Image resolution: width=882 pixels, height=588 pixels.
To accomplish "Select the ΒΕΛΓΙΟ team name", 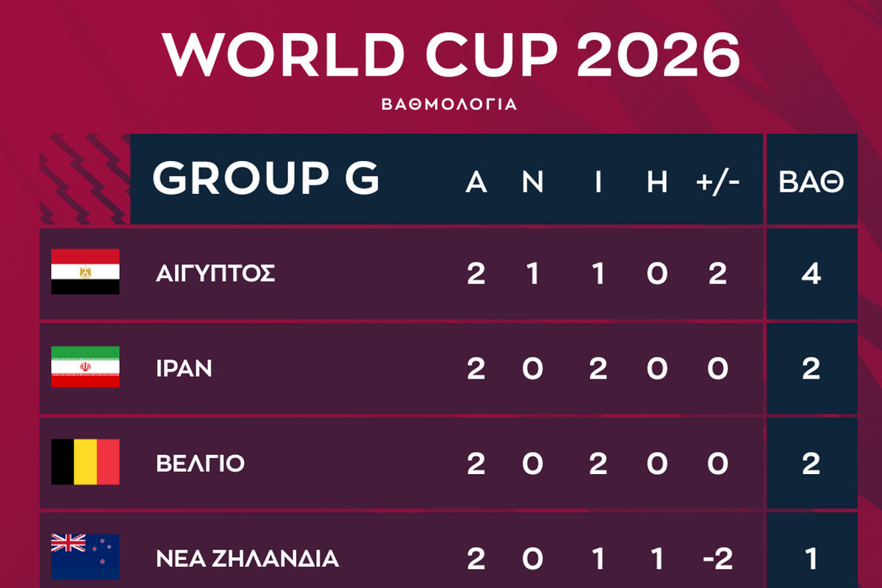I will [200, 464].
